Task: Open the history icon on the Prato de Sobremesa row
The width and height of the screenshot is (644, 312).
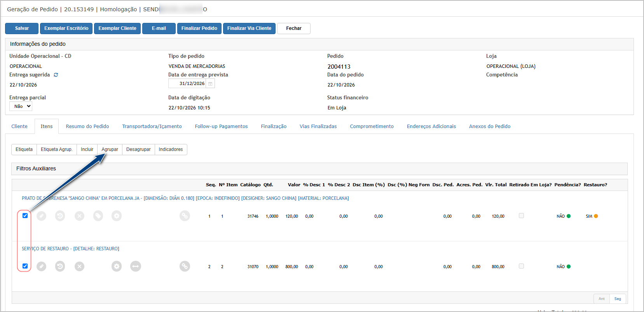Action: [x=60, y=216]
